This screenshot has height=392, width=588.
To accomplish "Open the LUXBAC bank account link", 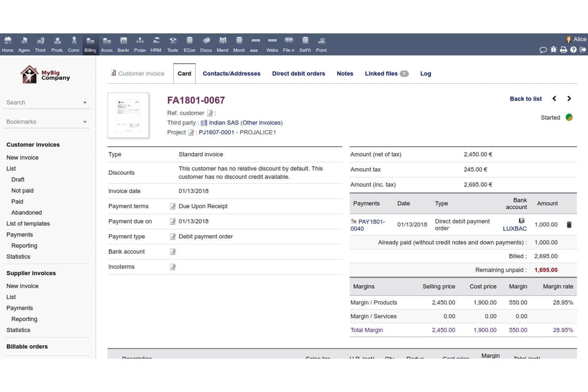I will tap(515, 229).
